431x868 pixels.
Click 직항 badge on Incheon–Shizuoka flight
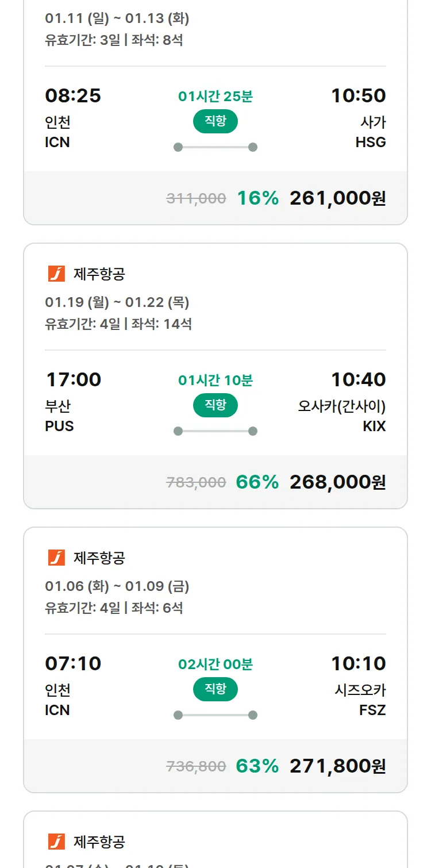[215, 689]
